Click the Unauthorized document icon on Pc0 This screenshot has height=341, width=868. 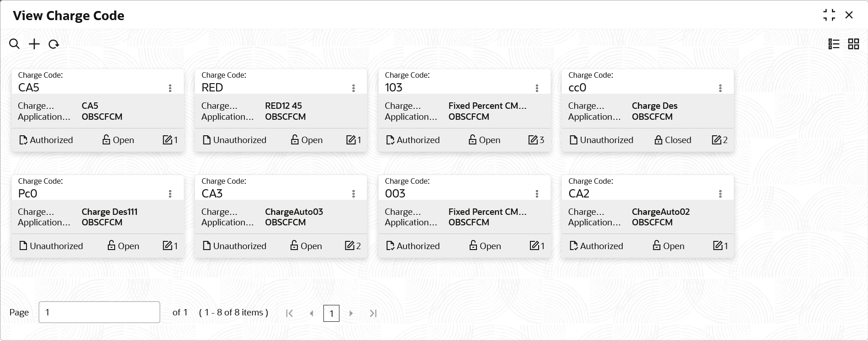23,246
